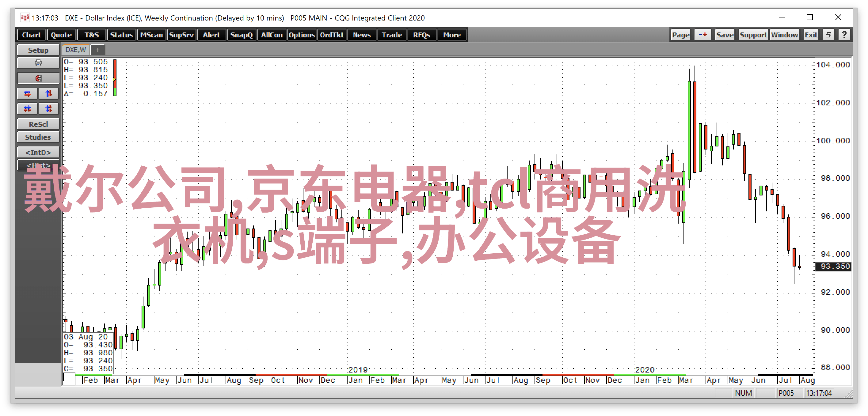Click the Alert toolbar button

(x=211, y=35)
